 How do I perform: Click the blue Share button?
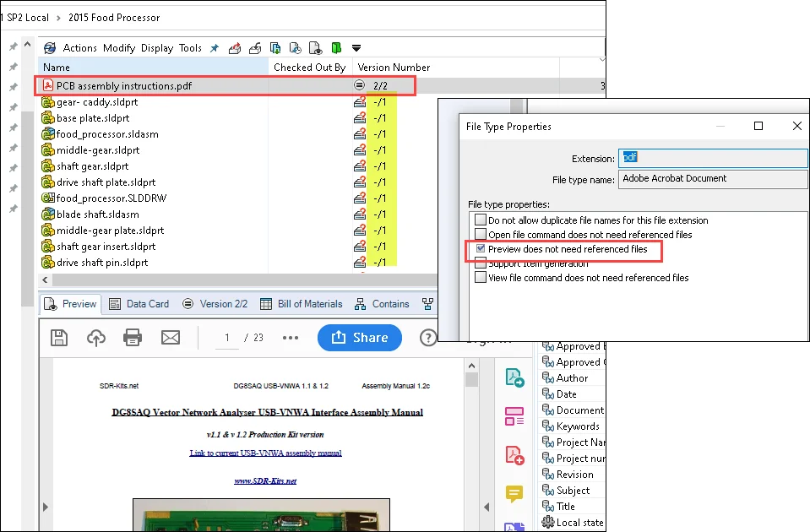pyautogui.click(x=360, y=338)
